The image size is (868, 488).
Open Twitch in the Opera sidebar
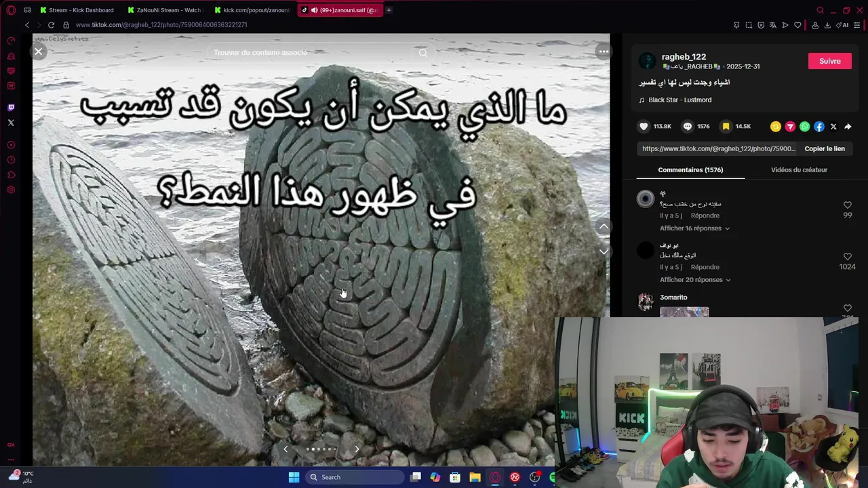11,108
